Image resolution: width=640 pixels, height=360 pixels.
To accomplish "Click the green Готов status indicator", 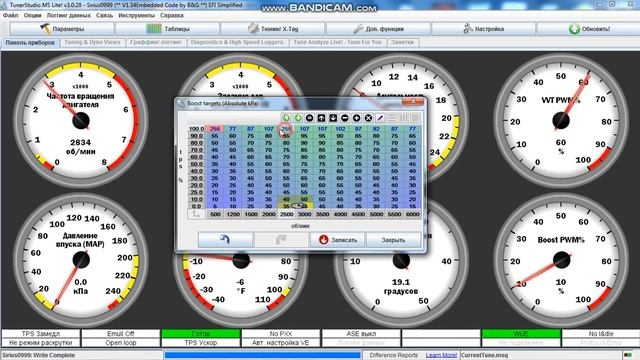I will (201, 333).
